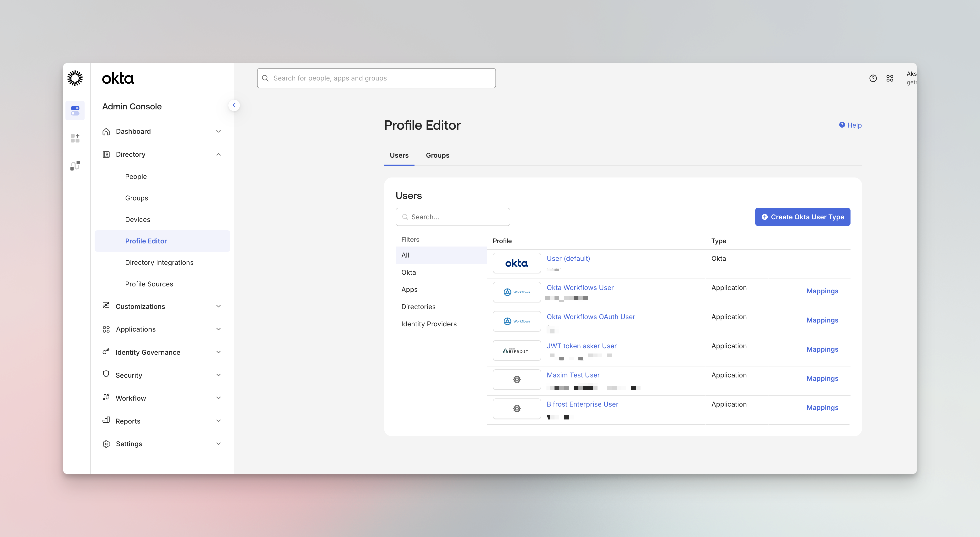Click the Bifrost logo beside JWT token asker User
This screenshot has height=537, width=980.
click(517, 351)
